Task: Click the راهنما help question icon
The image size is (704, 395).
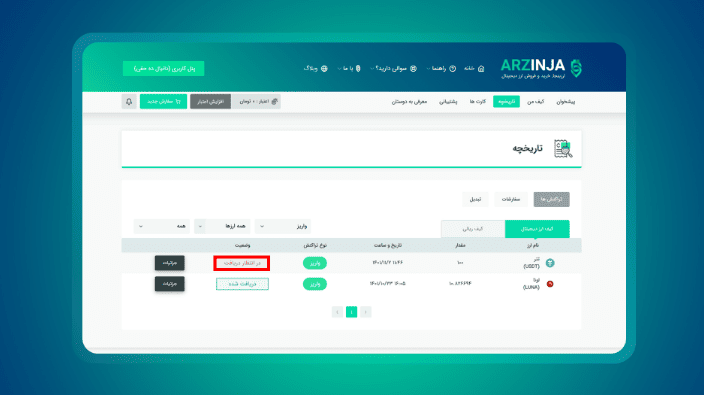Action: (453, 69)
